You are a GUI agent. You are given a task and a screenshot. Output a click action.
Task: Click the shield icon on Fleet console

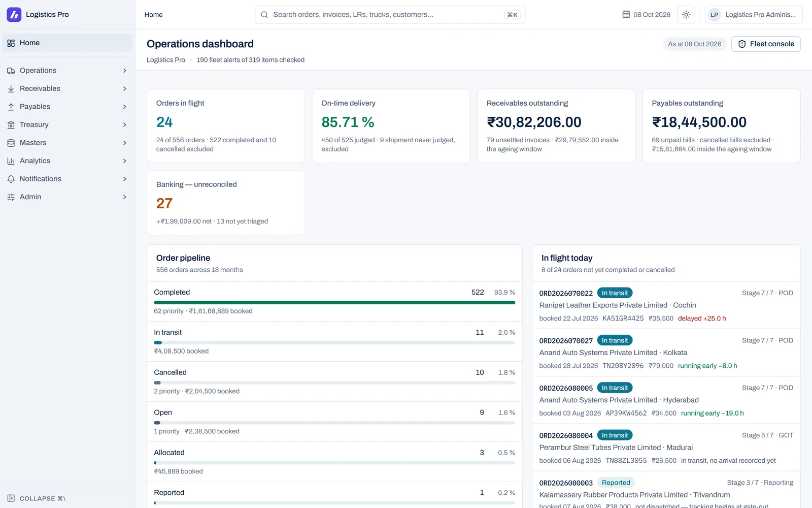742,44
